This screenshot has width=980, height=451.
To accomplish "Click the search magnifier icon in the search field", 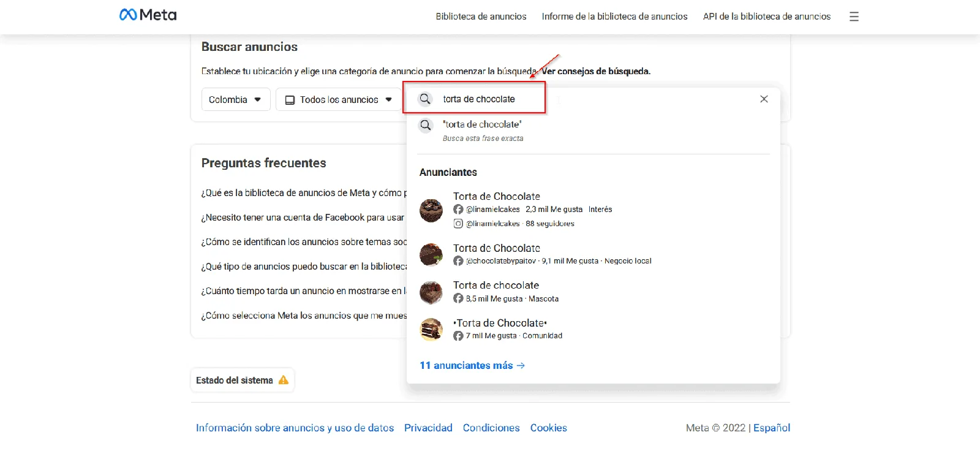I will click(x=425, y=99).
